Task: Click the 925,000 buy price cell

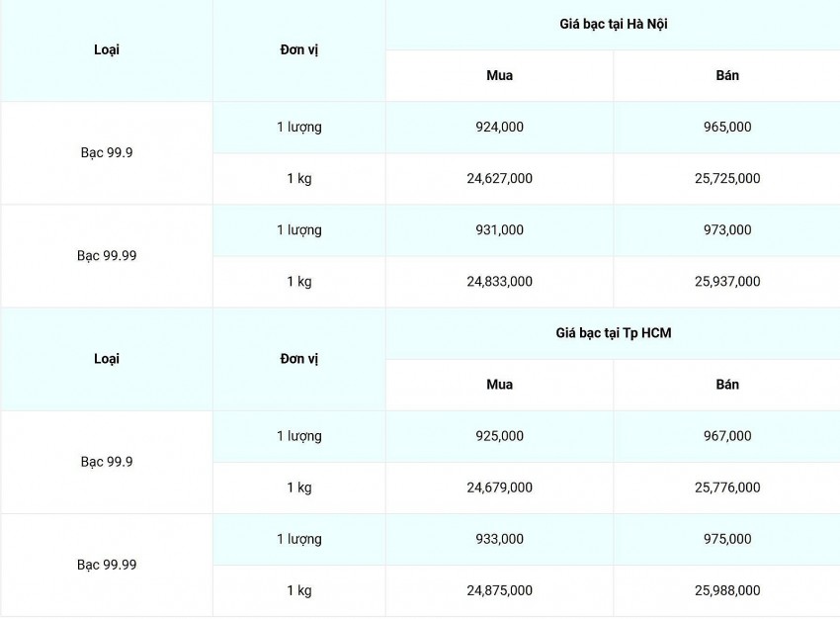Action: point(499,436)
